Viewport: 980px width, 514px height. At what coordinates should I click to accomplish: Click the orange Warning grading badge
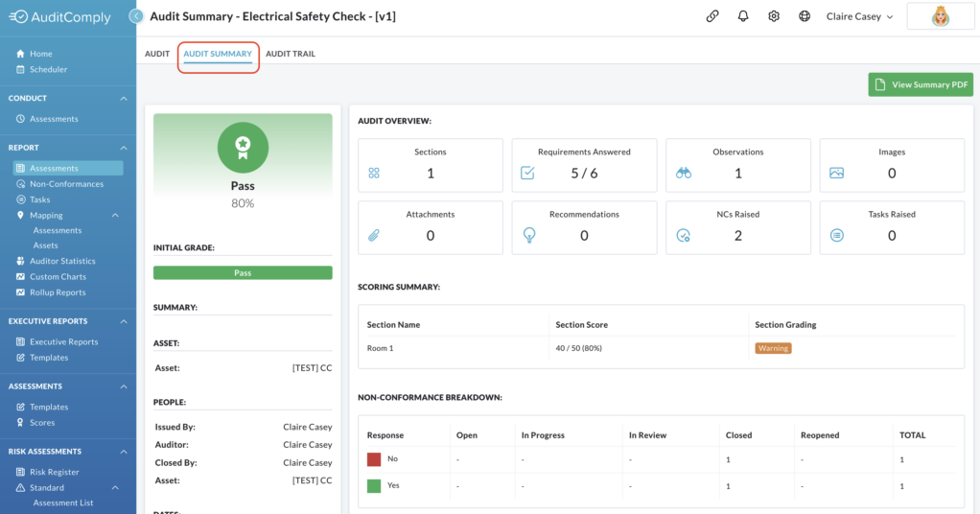[x=773, y=348]
